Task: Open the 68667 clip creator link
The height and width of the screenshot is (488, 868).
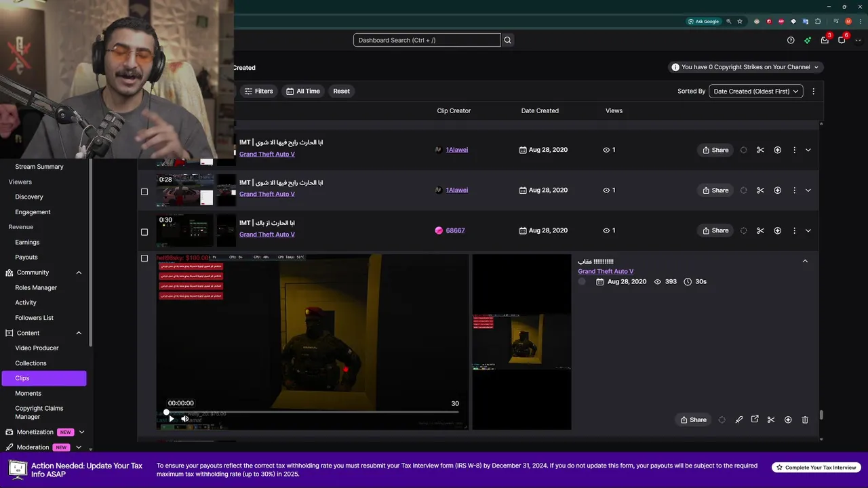Action: coord(455,230)
